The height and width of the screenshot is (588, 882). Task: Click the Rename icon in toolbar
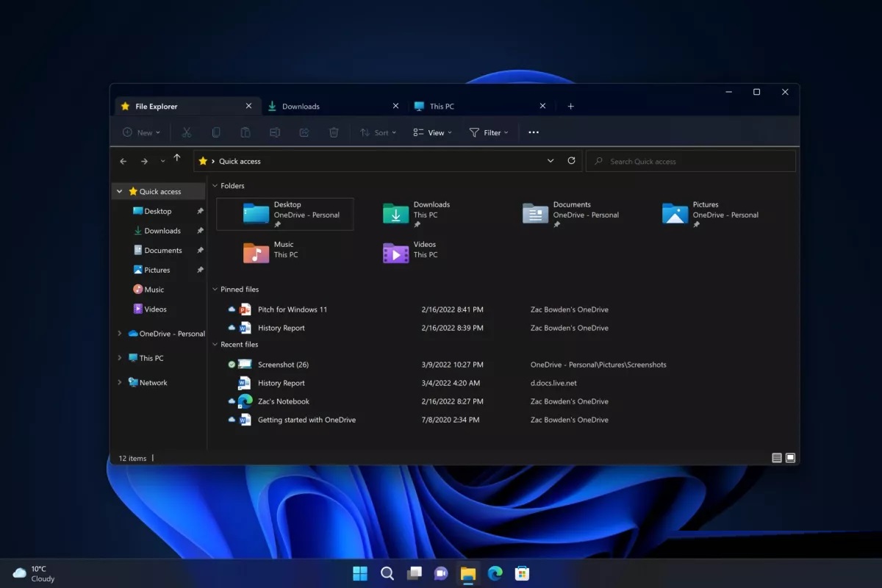(275, 132)
